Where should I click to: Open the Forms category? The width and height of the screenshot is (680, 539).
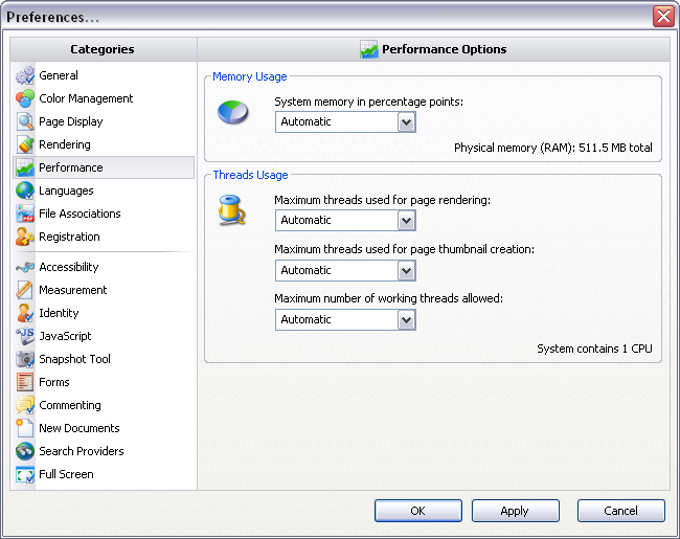pos(54,382)
